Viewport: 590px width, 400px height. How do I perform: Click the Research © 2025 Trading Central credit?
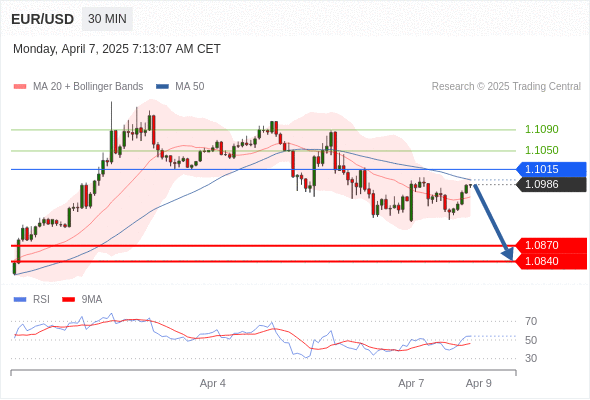coord(506,87)
